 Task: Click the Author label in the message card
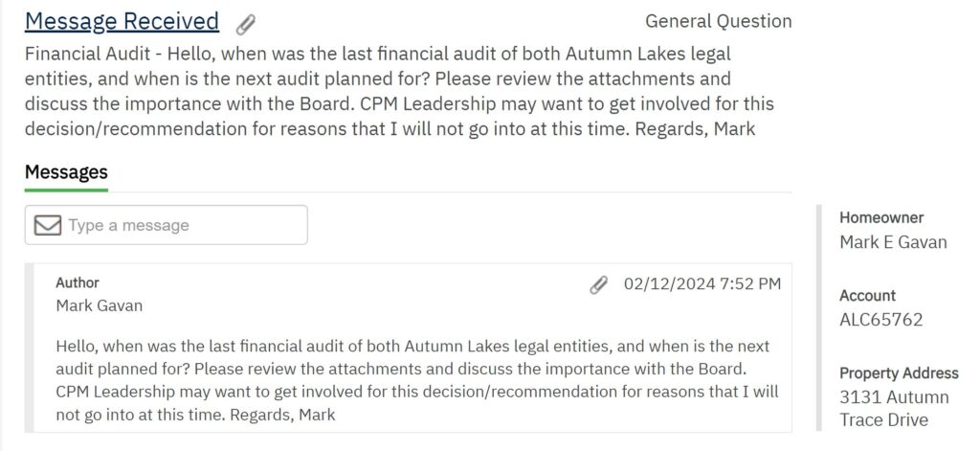click(x=78, y=282)
